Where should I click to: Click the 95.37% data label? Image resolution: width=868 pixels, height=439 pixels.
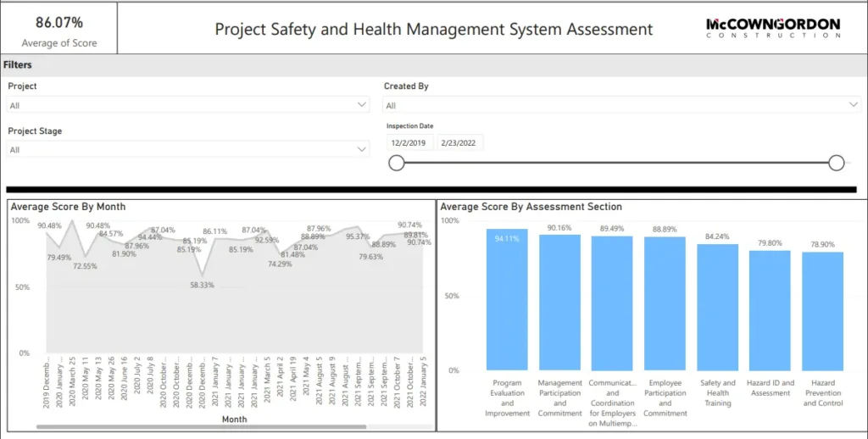point(358,236)
